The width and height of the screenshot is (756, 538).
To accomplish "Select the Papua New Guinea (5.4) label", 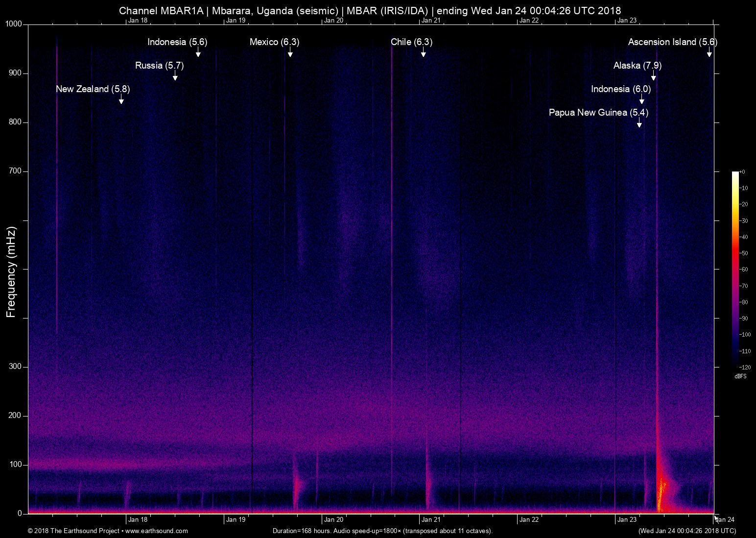I will pyautogui.click(x=598, y=113).
